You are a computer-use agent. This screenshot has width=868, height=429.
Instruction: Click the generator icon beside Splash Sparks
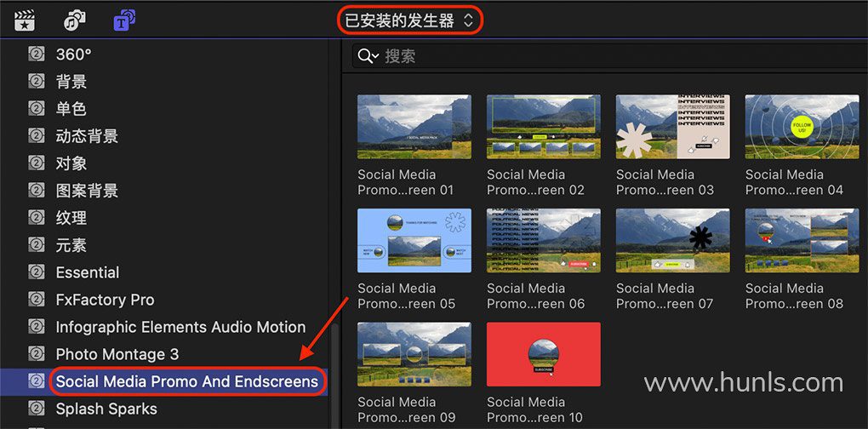37,409
